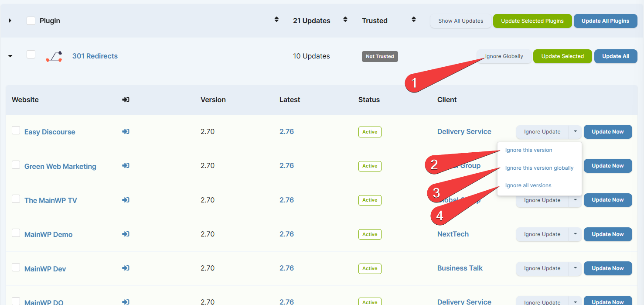644x305 pixels.
Task: Open WP Admin via login icon for Easy Discourse
Action: pyautogui.click(x=126, y=131)
